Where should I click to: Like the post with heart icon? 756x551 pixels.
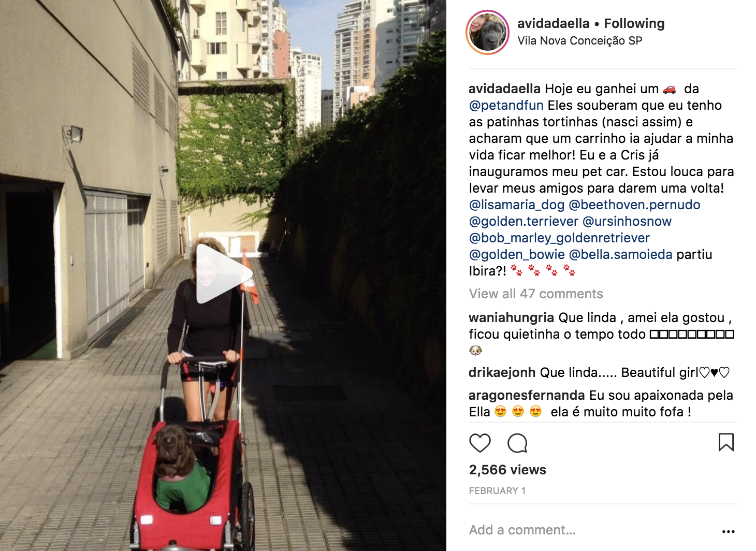click(479, 443)
